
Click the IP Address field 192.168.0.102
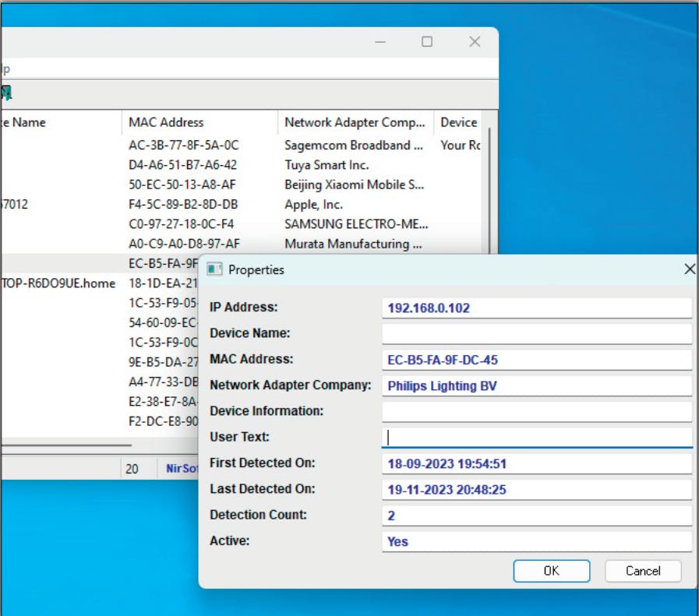click(537, 308)
